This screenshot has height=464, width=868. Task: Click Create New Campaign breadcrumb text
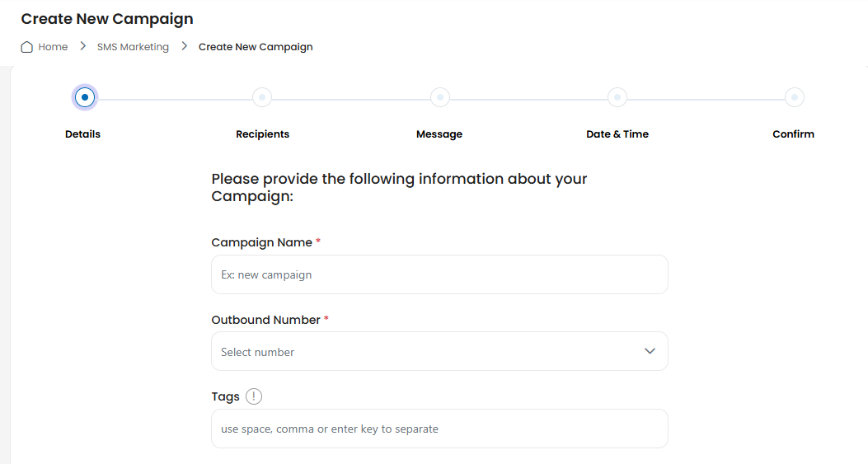click(x=256, y=47)
